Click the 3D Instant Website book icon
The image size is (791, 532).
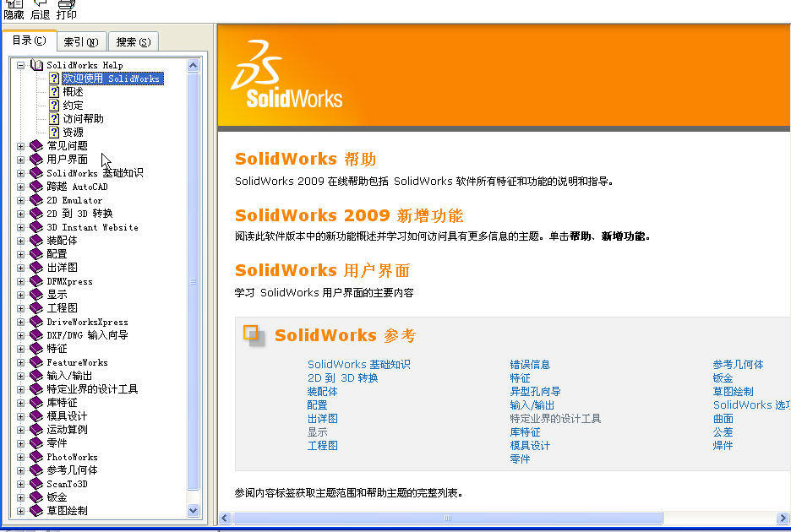point(36,227)
